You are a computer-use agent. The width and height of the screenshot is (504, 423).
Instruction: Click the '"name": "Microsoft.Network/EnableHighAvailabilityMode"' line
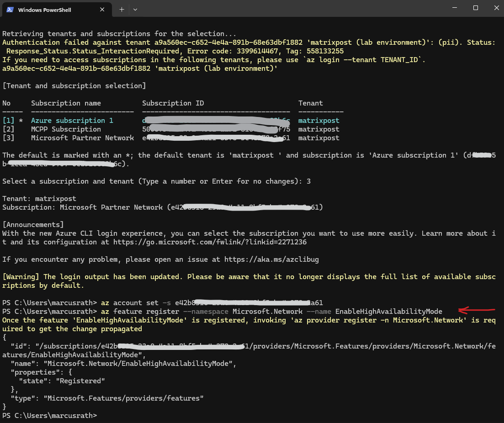tap(123, 364)
